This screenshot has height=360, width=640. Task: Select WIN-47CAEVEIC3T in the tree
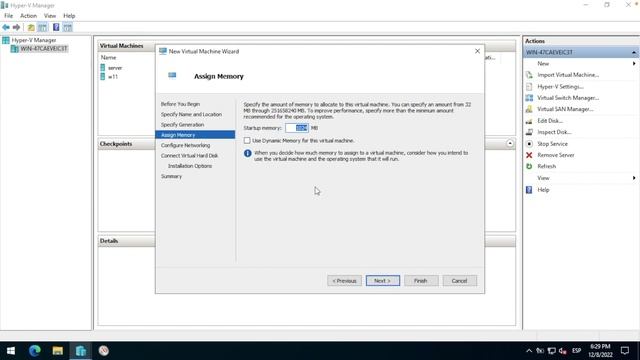[x=44, y=49]
